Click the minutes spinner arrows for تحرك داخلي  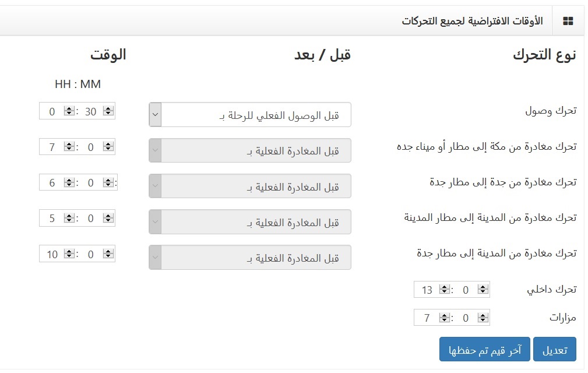point(482,290)
